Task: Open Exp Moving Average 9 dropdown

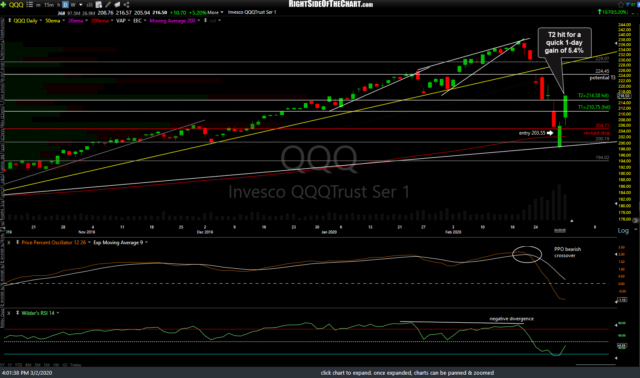Action: coord(146,242)
